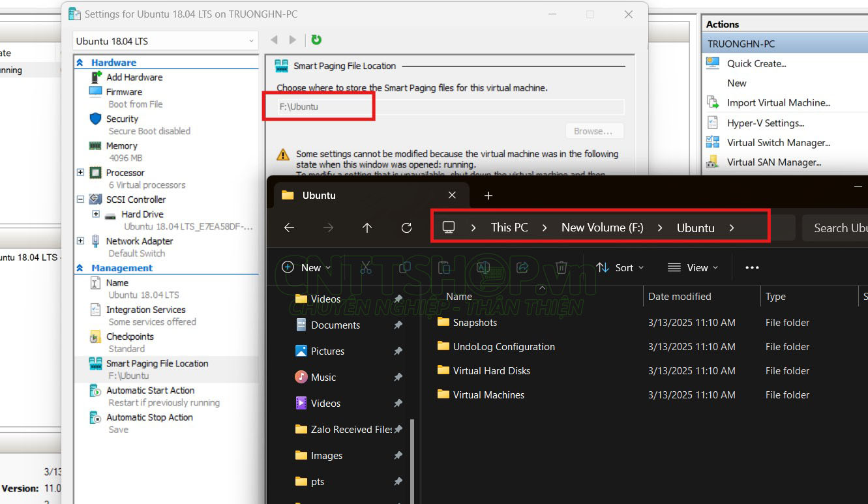This screenshot has height=504, width=868.
Task: Click New Volume (F:) breadcrumb
Action: pos(602,228)
